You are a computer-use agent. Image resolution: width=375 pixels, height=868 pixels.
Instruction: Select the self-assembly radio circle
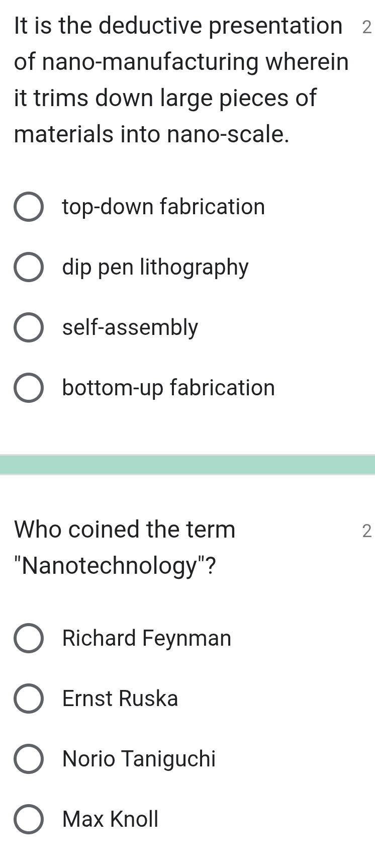point(28,327)
